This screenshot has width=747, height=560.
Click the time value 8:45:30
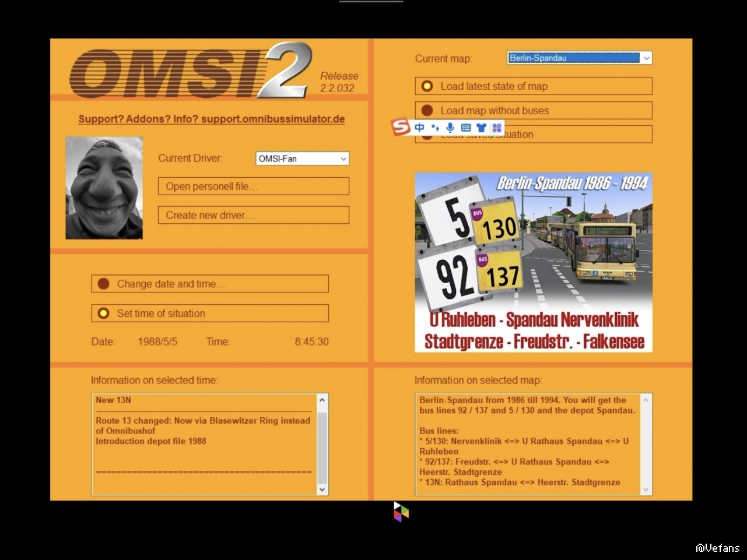(x=311, y=342)
